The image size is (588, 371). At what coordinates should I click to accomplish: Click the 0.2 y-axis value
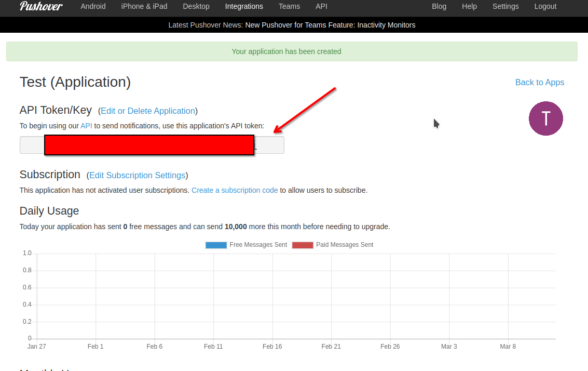tap(27, 322)
